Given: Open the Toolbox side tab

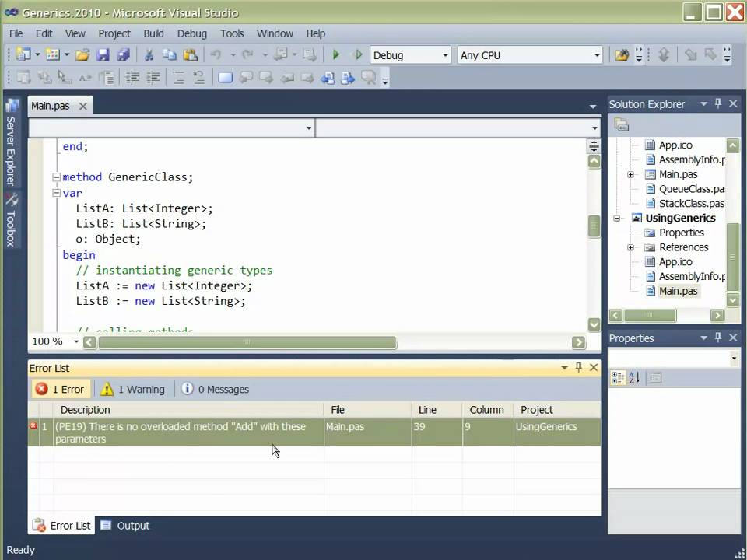Looking at the screenshot, I should [12, 219].
